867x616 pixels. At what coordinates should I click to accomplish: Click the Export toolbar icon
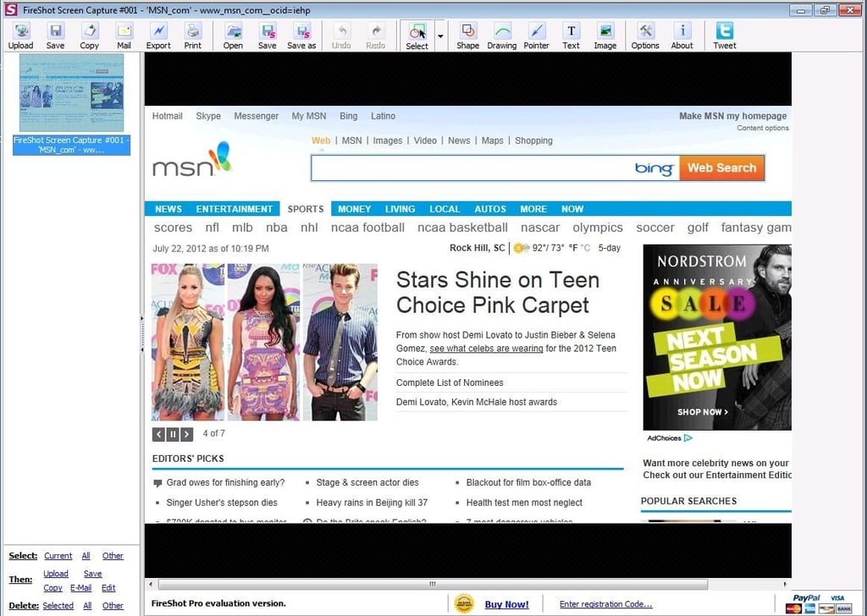coord(158,36)
